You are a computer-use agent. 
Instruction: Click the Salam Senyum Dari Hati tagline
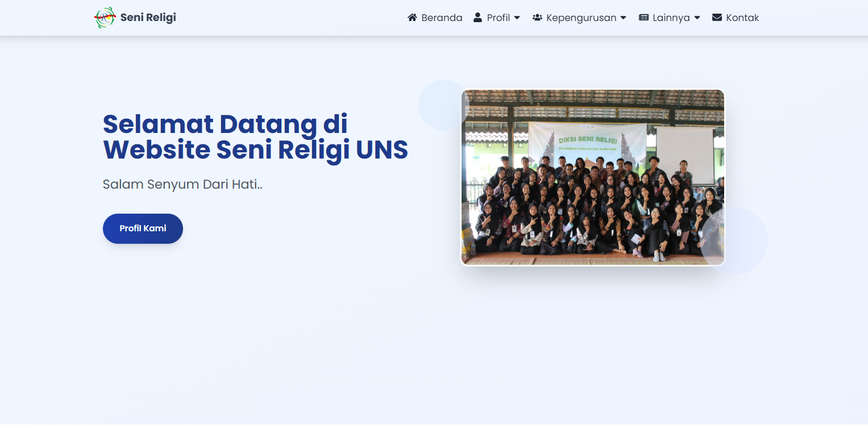(182, 184)
